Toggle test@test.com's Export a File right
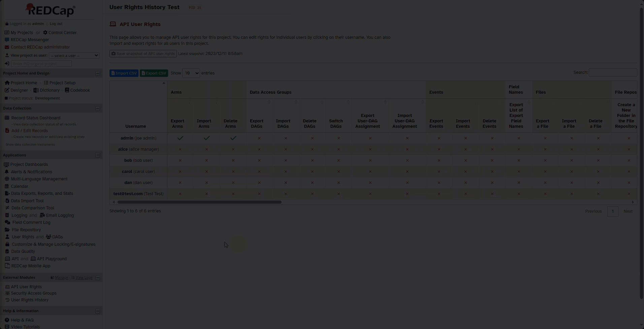 point(545,194)
